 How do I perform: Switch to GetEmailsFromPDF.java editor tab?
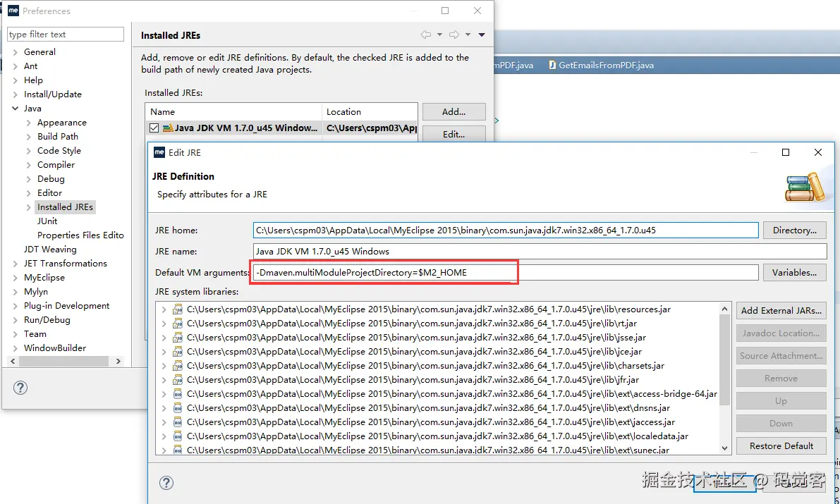[600, 66]
